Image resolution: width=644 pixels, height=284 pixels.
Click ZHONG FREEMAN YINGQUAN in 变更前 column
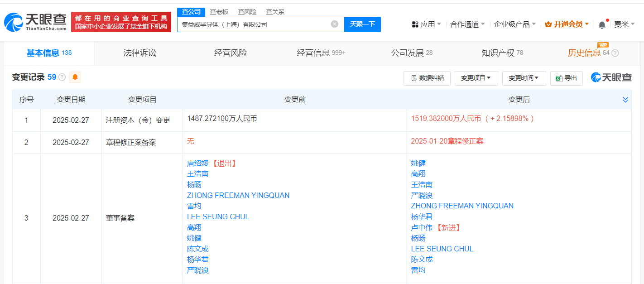(x=238, y=195)
